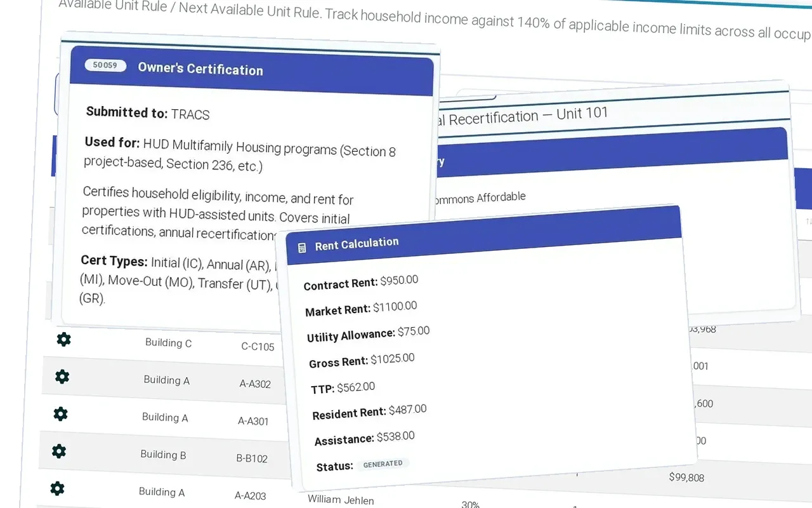The height and width of the screenshot is (508, 812).
Task: Click the calculator icon beside Rent Calculation
Action: [x=302, y=248]
